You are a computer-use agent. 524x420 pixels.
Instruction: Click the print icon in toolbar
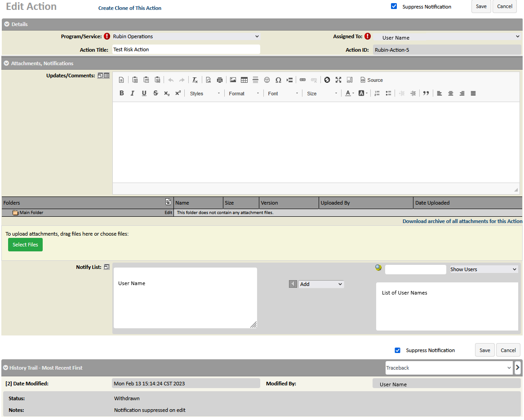click(x=220, y=80)
